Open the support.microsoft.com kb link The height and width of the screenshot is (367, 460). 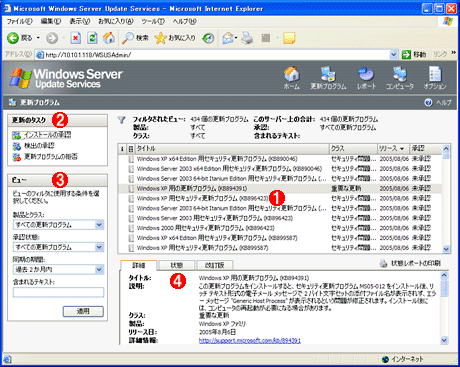point(250,341)
